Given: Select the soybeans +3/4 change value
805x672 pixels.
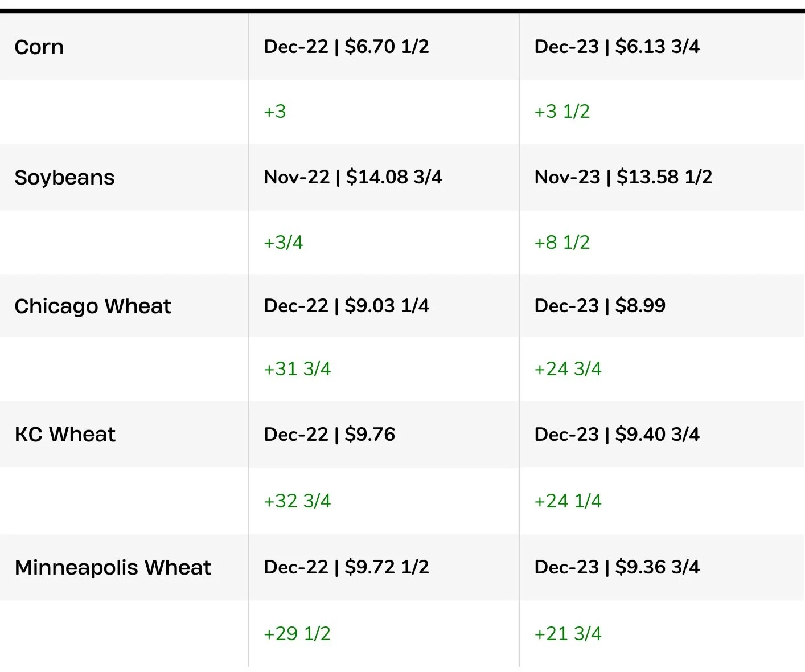Looking at the screenshot, I should click(283, 243).
